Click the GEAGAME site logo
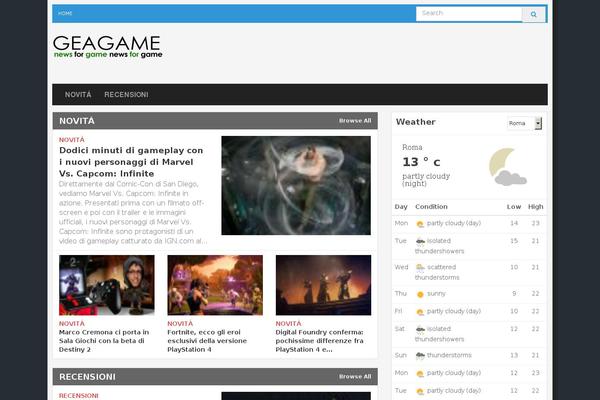The height and width of the screenshot is (400, 600). point(108,47)
